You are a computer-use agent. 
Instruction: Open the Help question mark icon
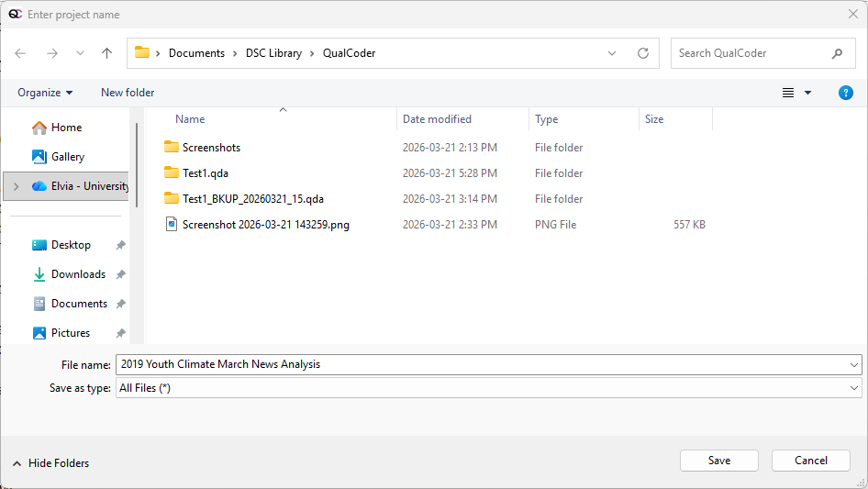[x=846, y=93]
